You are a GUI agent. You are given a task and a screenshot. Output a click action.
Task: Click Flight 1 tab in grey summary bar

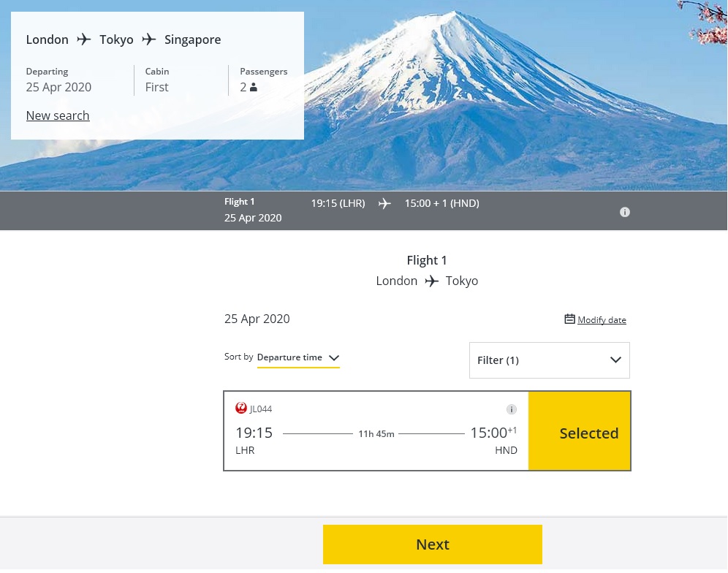click(x=252, y=210)
